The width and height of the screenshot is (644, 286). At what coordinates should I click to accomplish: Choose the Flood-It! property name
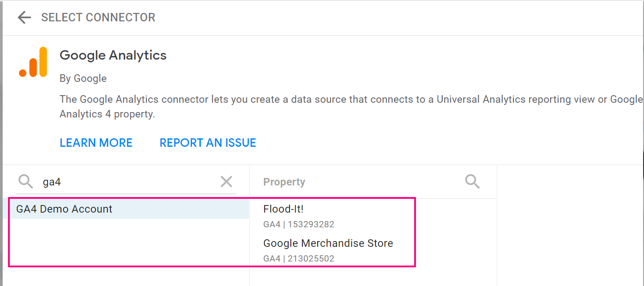coord(283,209)
